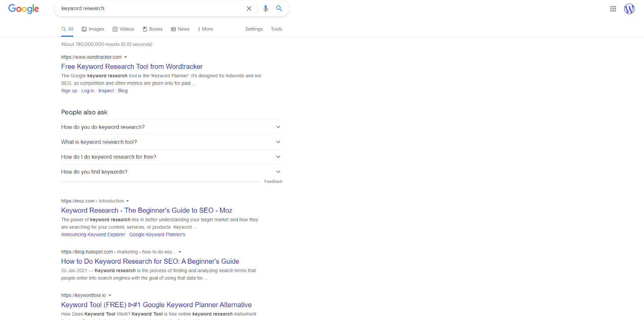Follow the Wordtracker Inspect sitelink
The height and width of the screenshot is (320, 644).
[x=106, y=91]
